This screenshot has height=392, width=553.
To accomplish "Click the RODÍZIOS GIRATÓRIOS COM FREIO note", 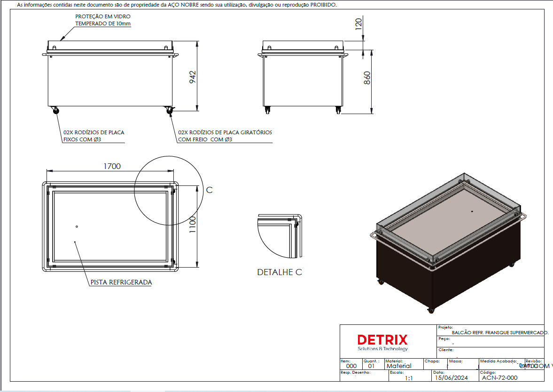I will (x=225, y=136).
